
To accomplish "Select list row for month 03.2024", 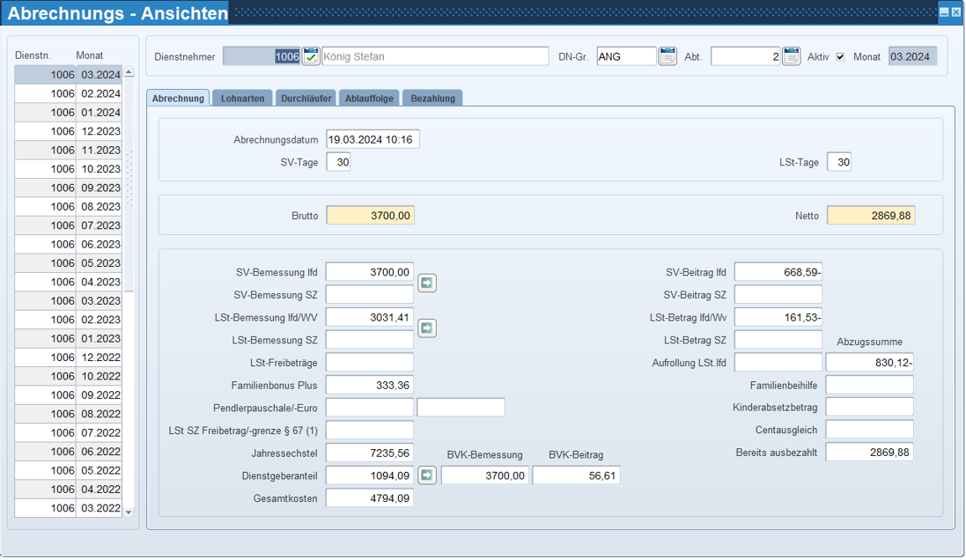I will 68,75.
